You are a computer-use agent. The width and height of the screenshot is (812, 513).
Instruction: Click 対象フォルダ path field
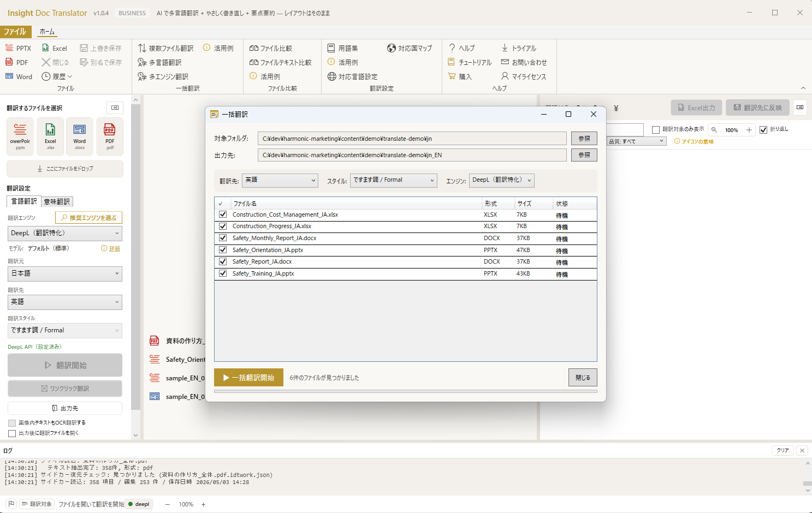(412, 139)
